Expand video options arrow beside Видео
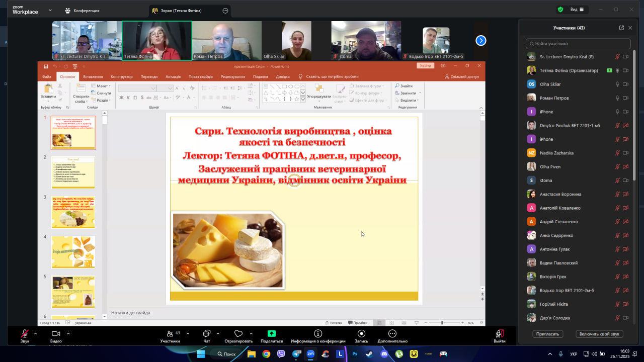644x362 pixels. click(x=68, y=333)
